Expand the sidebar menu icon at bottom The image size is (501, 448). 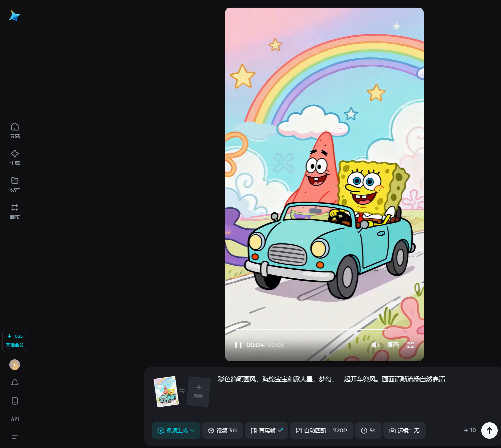(x=15, y=437)
